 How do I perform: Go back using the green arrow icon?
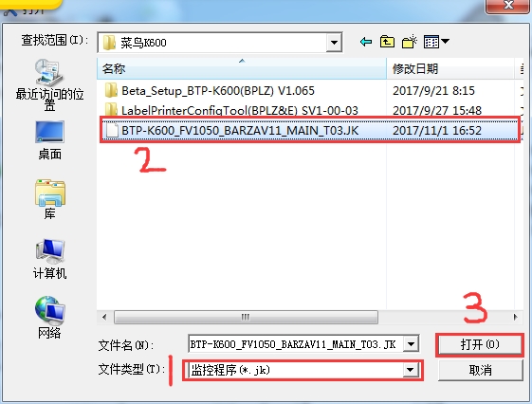(365, 42)
